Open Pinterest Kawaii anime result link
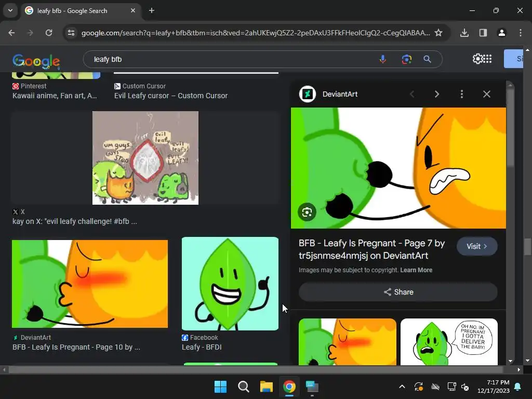The image size is (532, 399). 55,96
